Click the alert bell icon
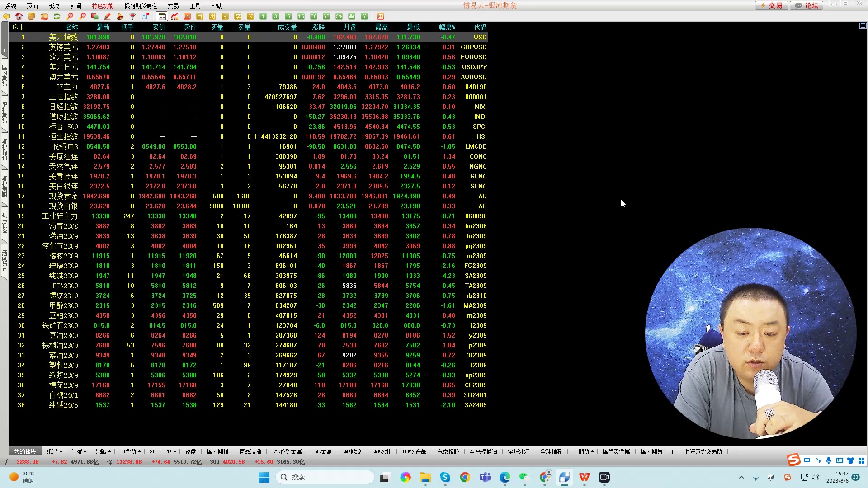Screen dimensions: 868x488 120,16
